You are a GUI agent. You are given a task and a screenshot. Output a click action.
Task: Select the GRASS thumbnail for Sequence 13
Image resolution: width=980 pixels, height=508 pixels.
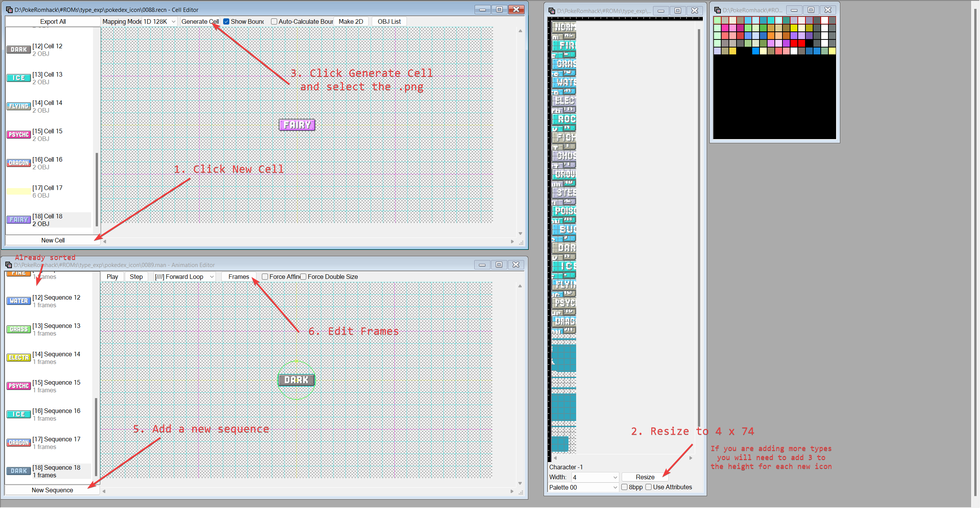click(19, 329)
